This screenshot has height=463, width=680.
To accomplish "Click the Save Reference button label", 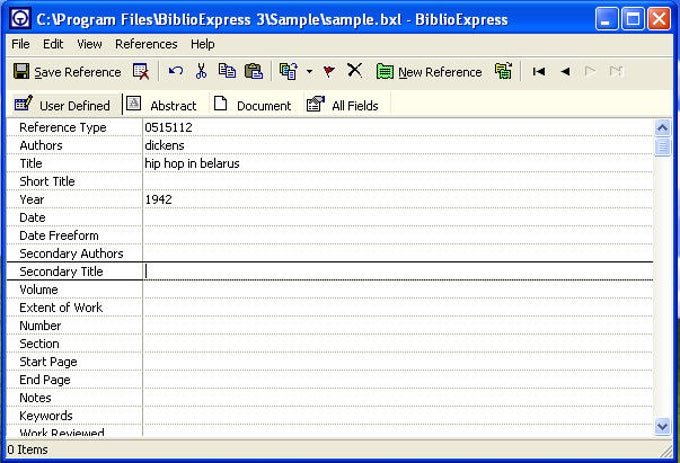I will point(78,72).
